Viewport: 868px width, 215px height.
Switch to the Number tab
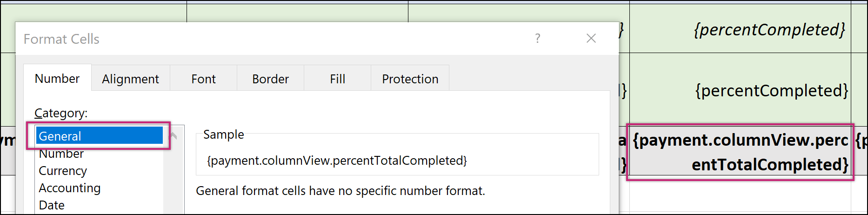click(x=57, y=79)
